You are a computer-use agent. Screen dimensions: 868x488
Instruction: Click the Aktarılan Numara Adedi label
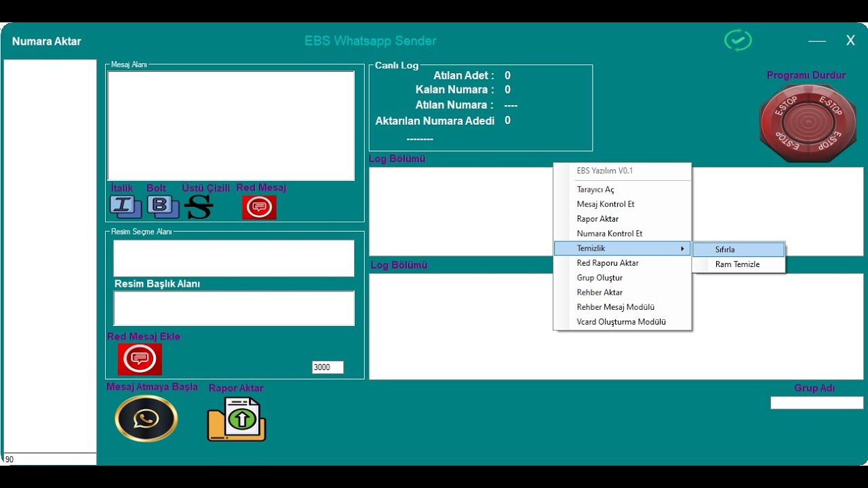click(x=435, y=121)
